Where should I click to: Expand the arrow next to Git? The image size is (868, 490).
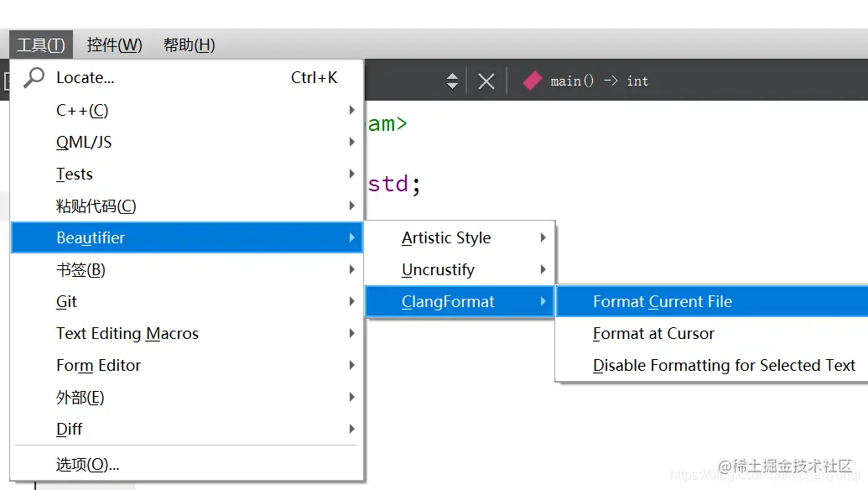351,302
